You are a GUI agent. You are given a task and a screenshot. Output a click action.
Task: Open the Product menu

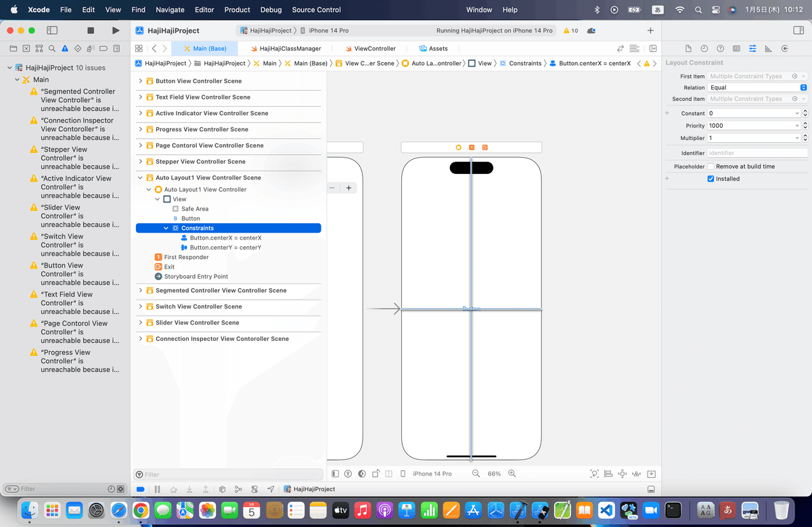tap(238, 9)
